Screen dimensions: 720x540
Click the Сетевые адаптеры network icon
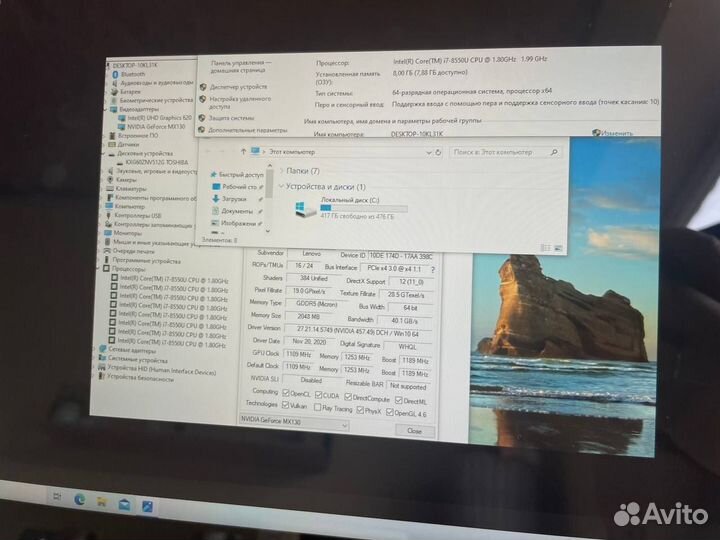click(103, 349)
